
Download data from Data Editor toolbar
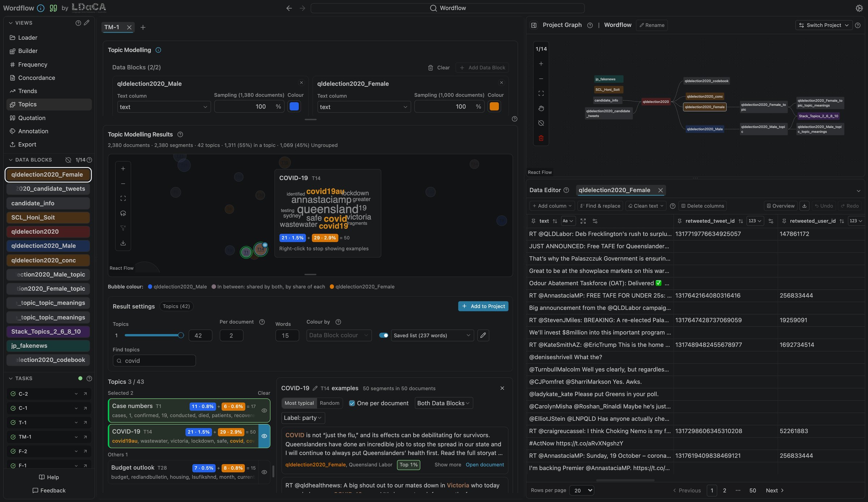click(804, 206)
